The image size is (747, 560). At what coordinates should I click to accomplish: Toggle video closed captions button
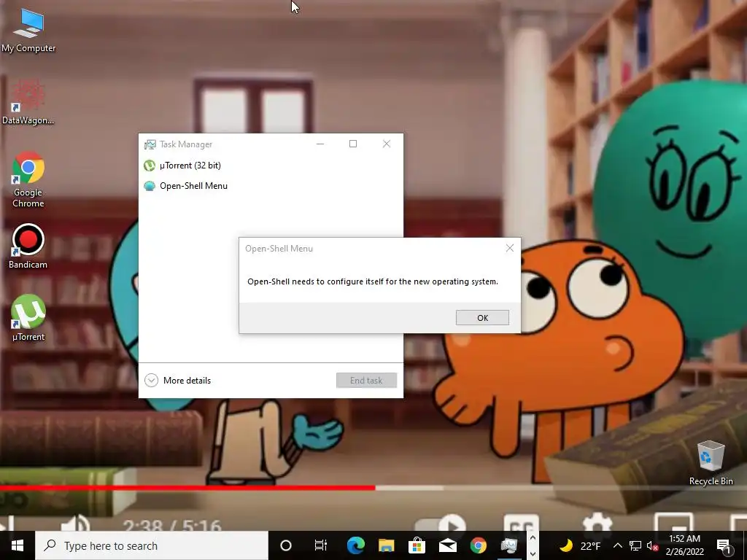click(x=522, y=524)
